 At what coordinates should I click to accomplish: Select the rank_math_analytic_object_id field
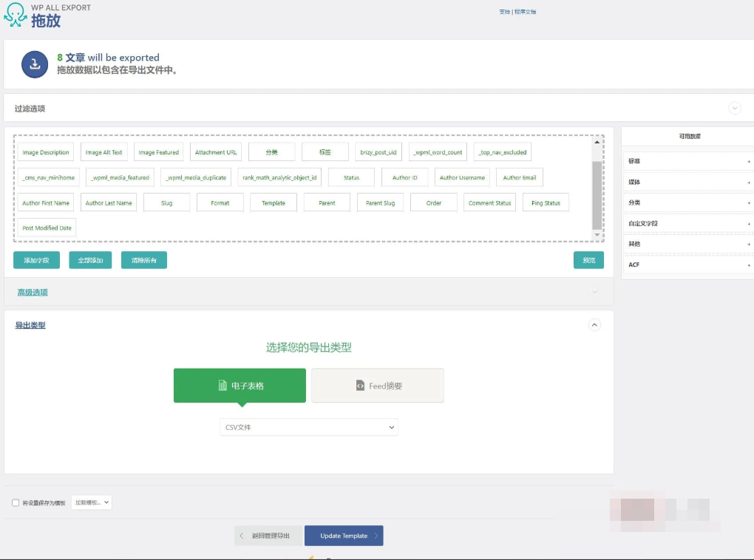tap(280, 177)
